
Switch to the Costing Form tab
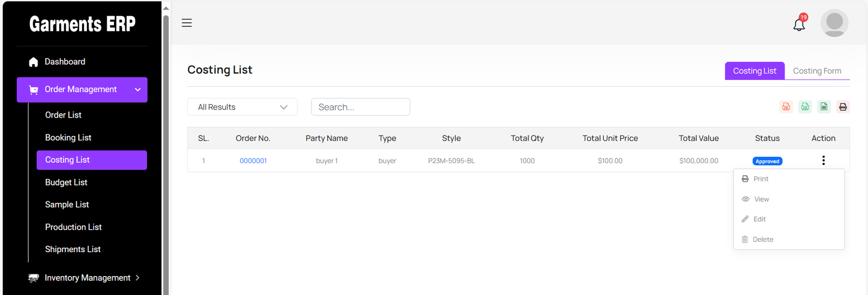pyautogui.click(x=816, y=71)
